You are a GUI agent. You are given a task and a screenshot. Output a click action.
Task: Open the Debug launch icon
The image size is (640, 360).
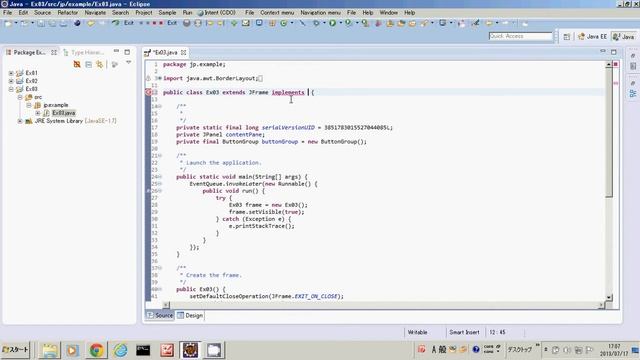coord(316,23)
